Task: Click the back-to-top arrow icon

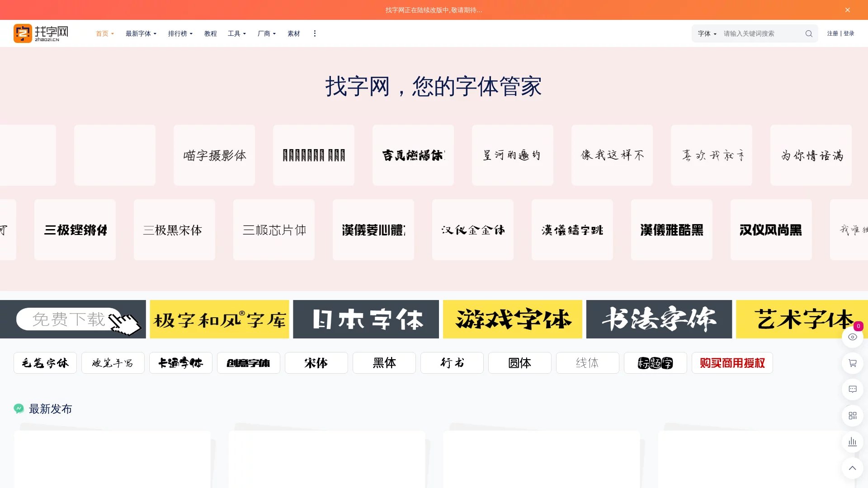Action: [853, 468]
